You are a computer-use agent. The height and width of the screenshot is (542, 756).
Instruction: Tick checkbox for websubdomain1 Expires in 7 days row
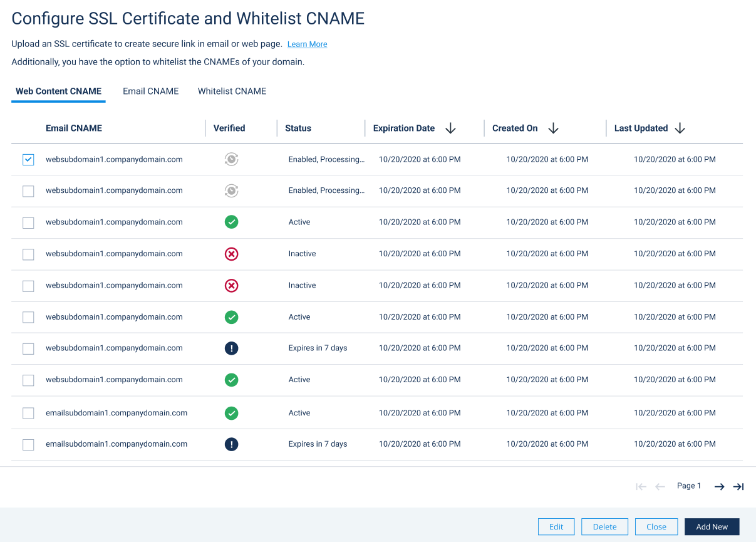tap(28, 348)
